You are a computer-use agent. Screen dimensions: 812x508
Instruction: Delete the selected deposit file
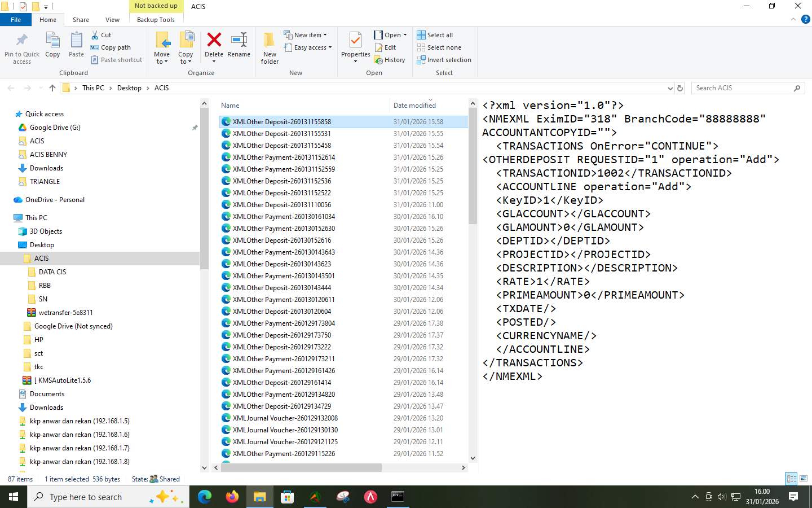pyautogui.click(x=214, y=48)
